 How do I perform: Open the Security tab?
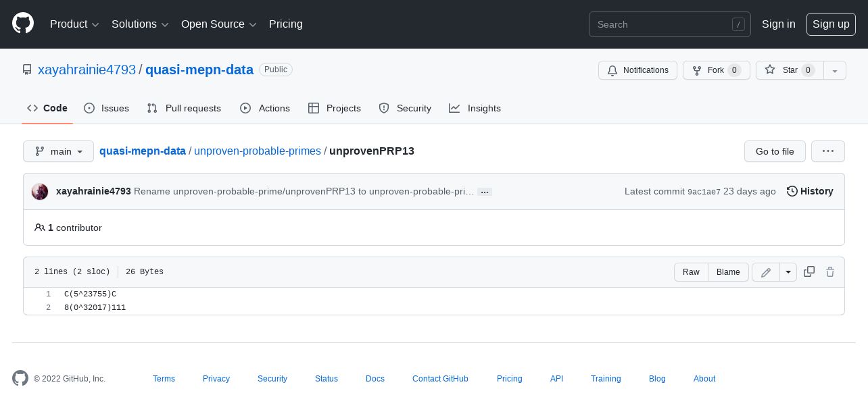click(405, 108)
